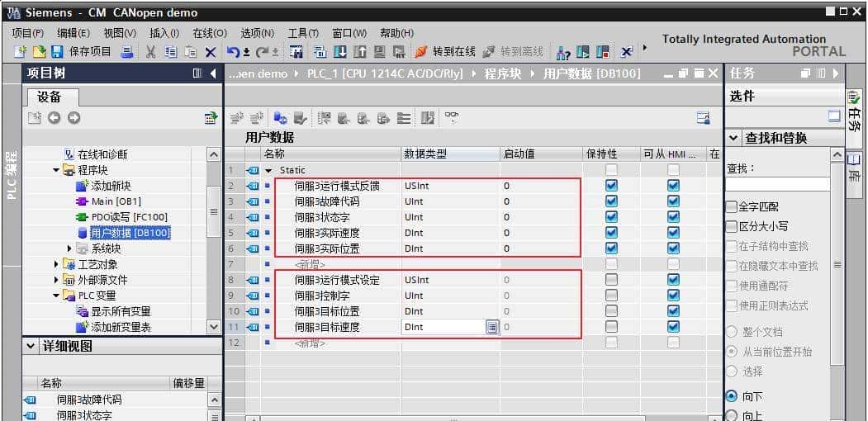868x421 pixels.
Task: Collapse the Static row in the data block
Action: (x=269, y=170)
